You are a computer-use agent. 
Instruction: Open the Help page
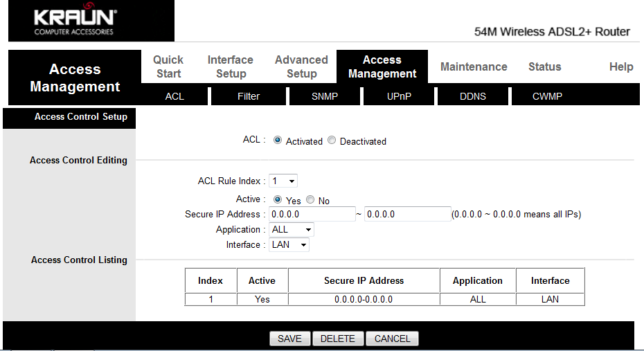click(620, 66)
